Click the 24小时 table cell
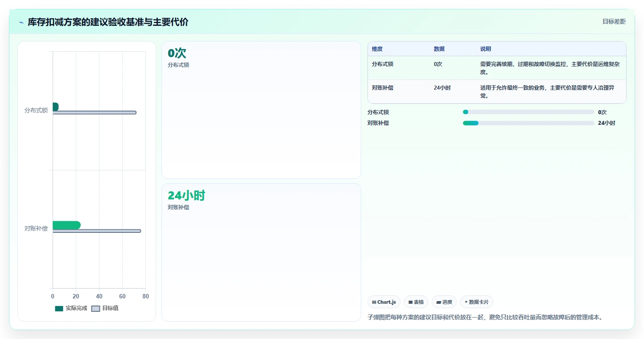 click(442, 88)
